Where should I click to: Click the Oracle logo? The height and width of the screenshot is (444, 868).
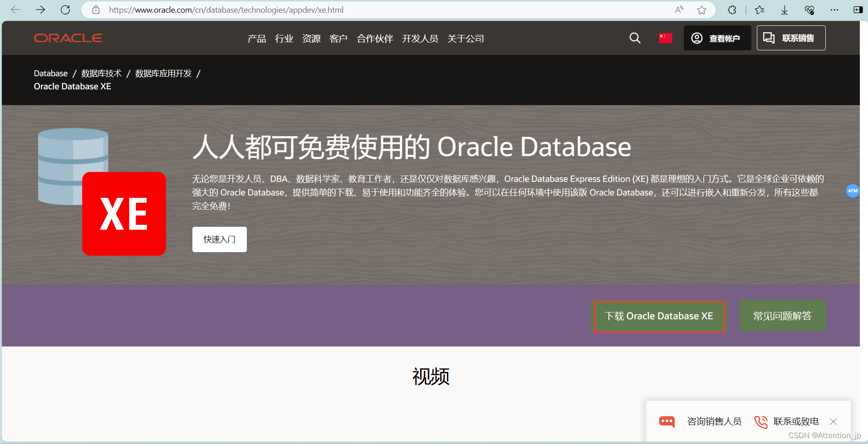[68, 38]
